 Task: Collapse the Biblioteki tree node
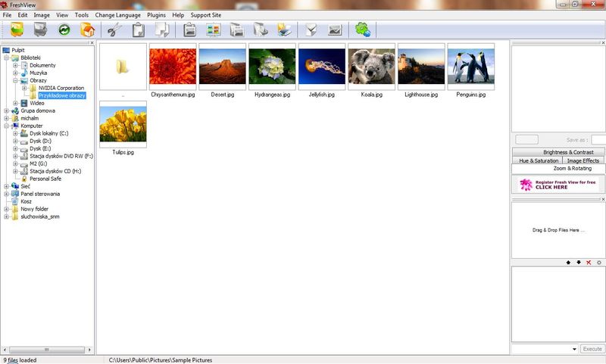point(6,58)
